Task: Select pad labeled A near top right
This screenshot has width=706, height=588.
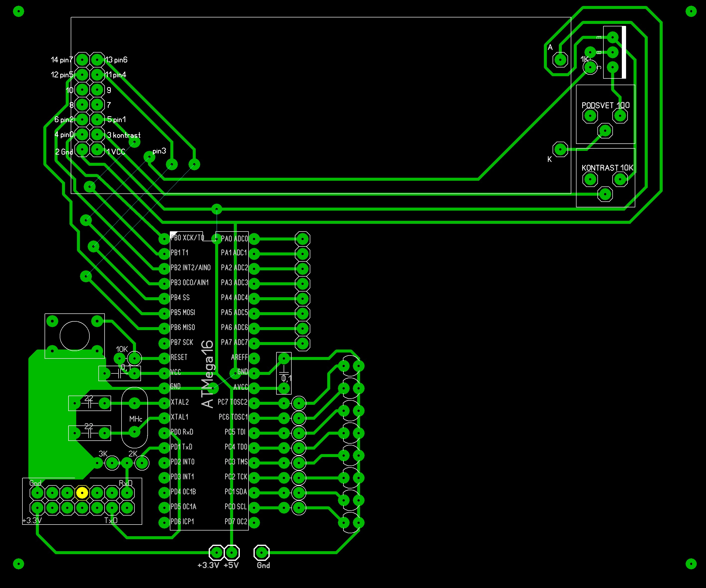Action: [x=560, y=60]
